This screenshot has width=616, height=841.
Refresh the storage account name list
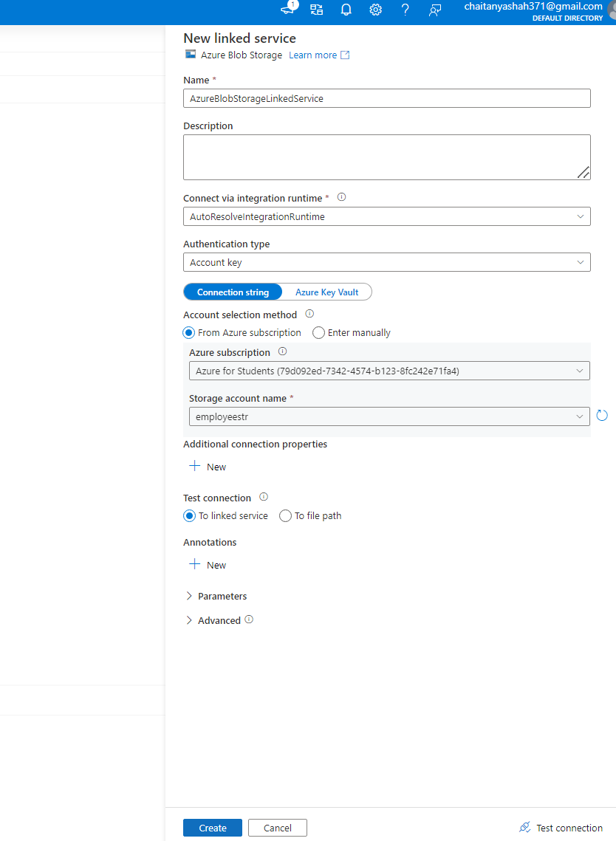click(602, 415)
